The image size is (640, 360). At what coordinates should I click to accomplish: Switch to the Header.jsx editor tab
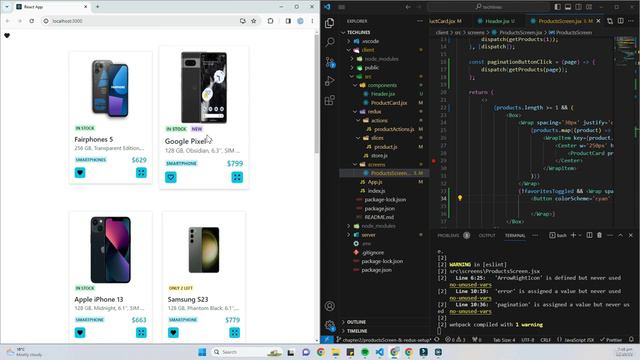coord(496,21)
